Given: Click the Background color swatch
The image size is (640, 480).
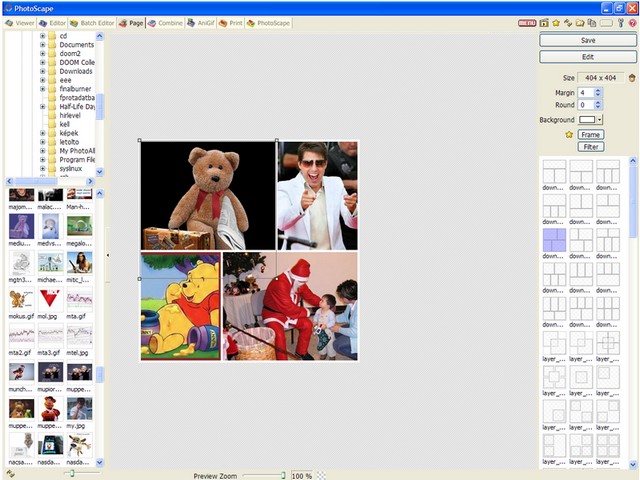Looking at the screenshot, I should [587, 120].
